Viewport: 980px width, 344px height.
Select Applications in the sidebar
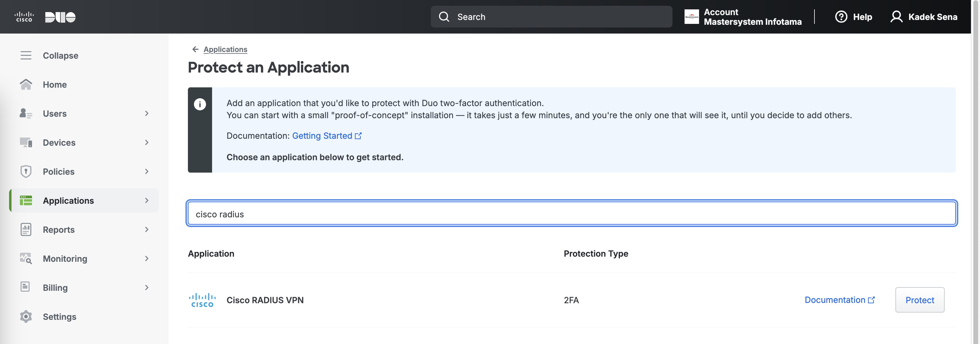pyautogui.click(x=68, y=200)
